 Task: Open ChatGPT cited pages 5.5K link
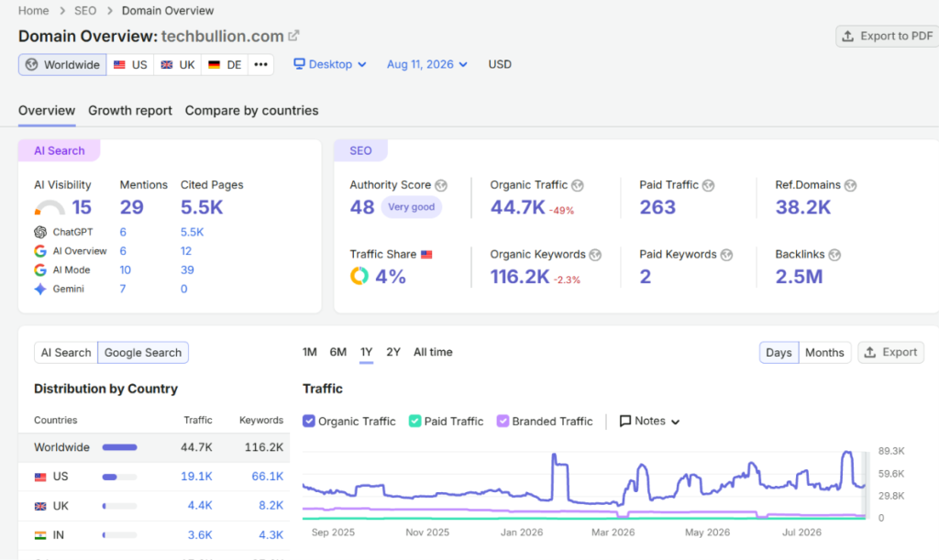click(x=193, y=232)
